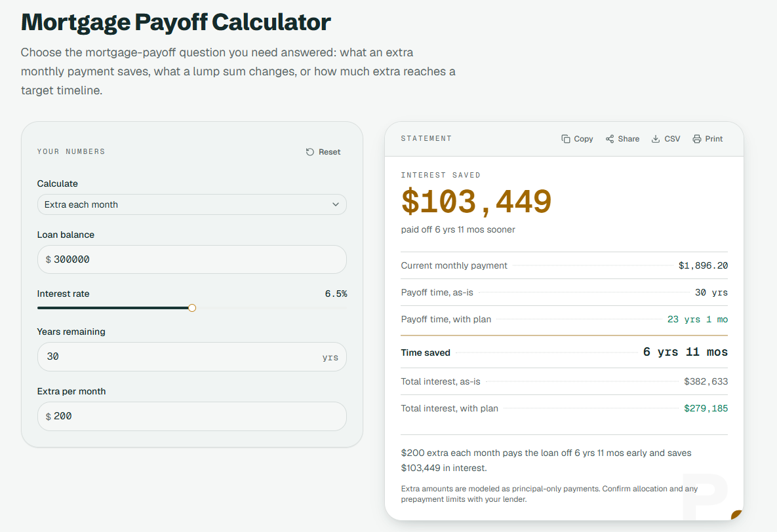Click the 'INTEREST SAVED' caption
This screenshot has width=777, height=532.
441,176
